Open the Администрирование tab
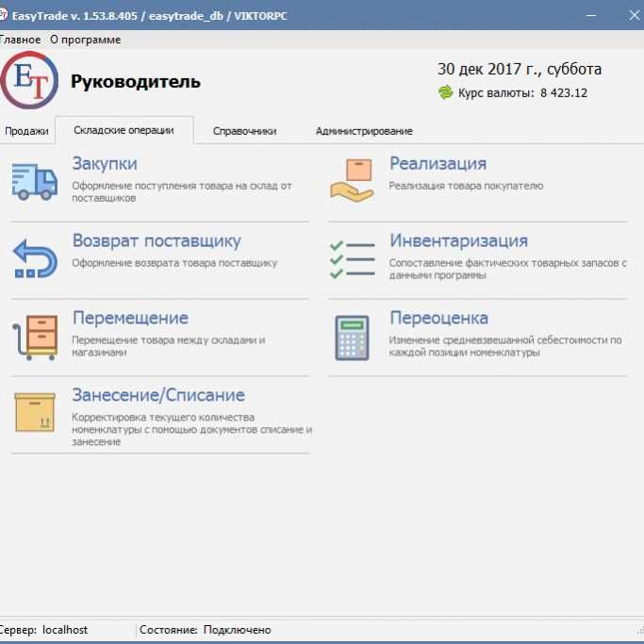 point(364,131)
